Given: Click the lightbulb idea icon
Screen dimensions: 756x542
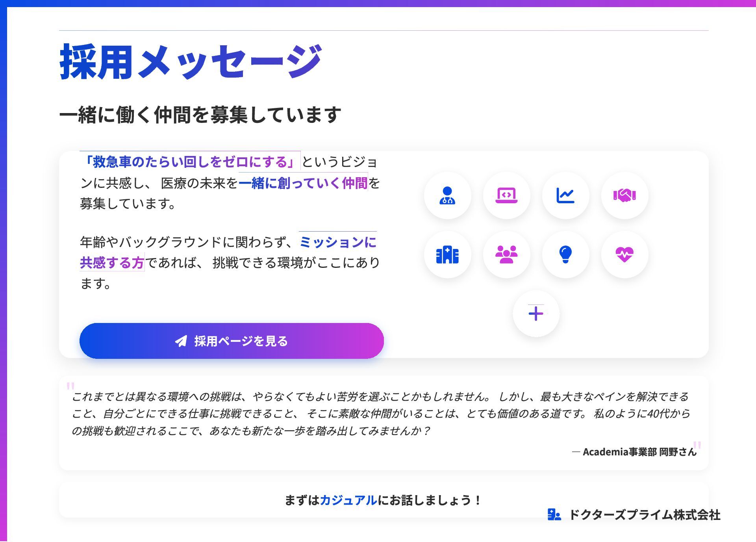Looking at the screenshot, I should click(x=565, y=254).
